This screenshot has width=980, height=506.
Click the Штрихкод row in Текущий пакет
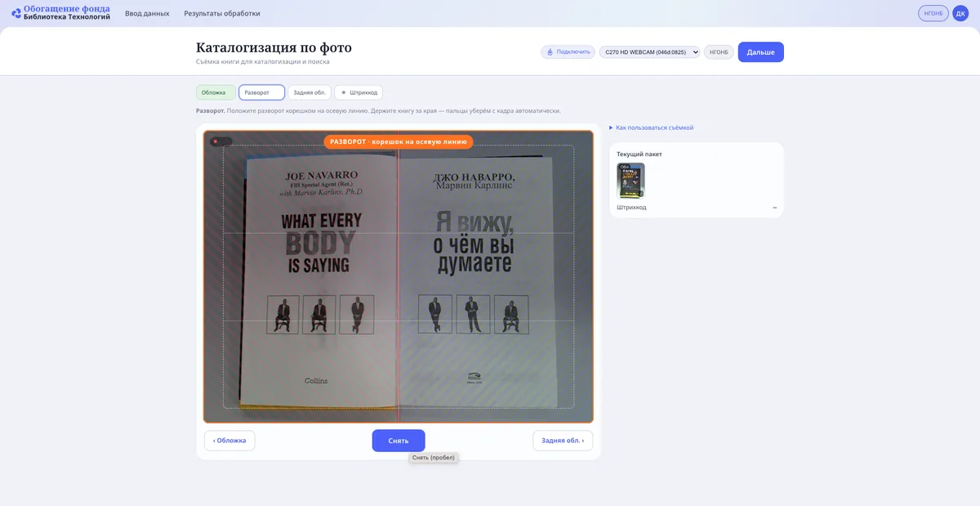click(697, 208)
